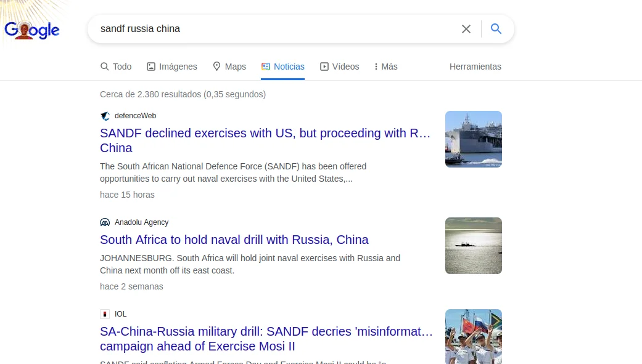The width and height of the screenshot is (642, 364).
Task: Click 'hace 15 horas' timestamp
Action: click(127, 195)
